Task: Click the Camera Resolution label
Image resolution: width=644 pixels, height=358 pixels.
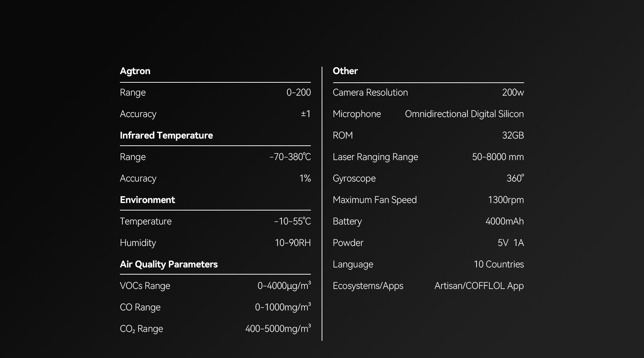Action: [370, 92]
